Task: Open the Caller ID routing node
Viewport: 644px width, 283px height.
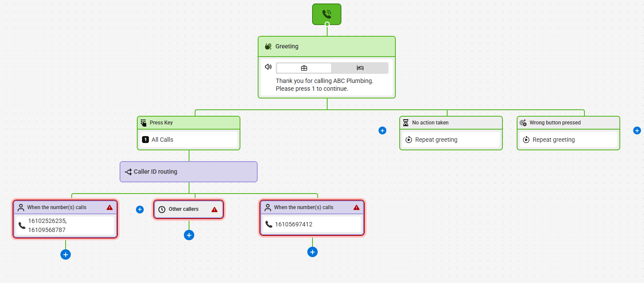Action: [189, 172]
